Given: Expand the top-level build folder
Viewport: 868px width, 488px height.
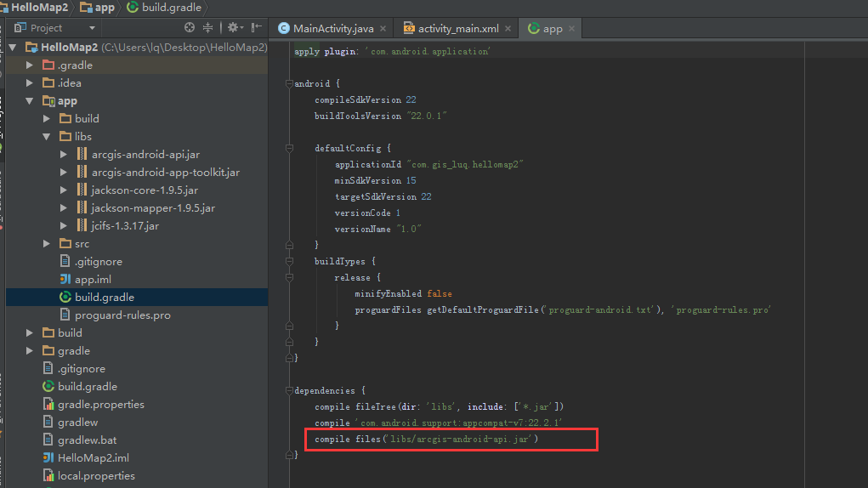Looking at the screenshot, I should click(x=30, y=332).
